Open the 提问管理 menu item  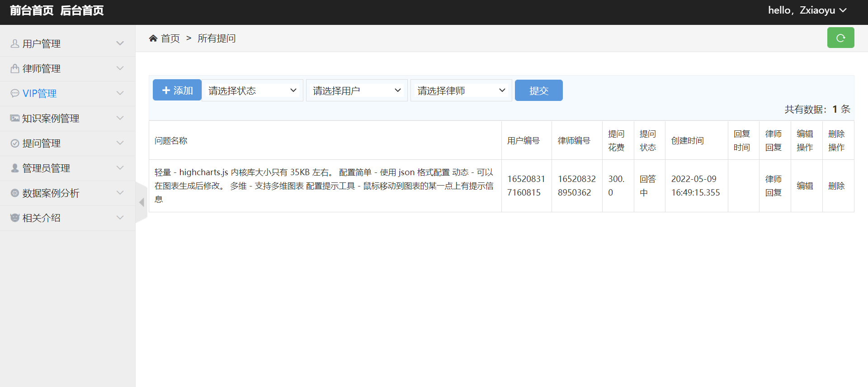68,143
